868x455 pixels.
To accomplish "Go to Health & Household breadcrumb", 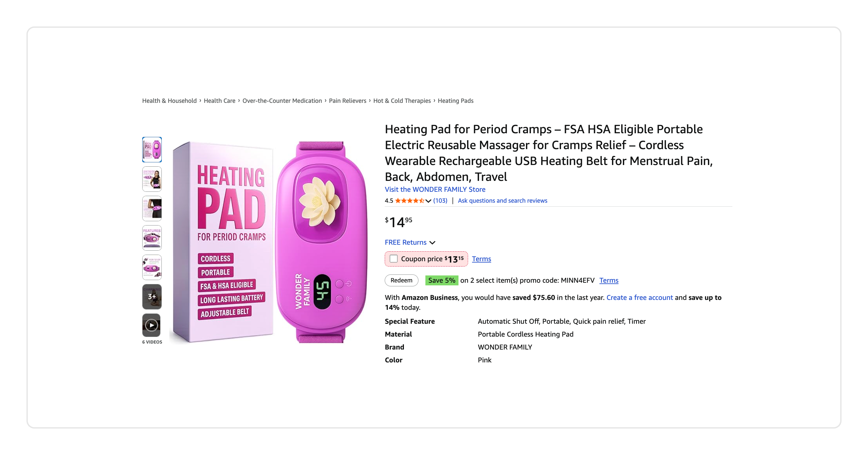I will (x=169, y=101).
